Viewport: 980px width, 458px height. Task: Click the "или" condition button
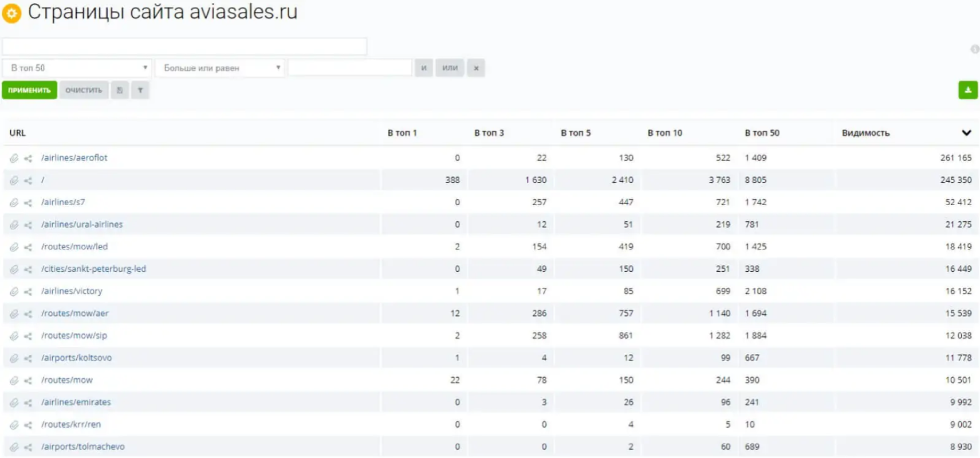(450, 68)
